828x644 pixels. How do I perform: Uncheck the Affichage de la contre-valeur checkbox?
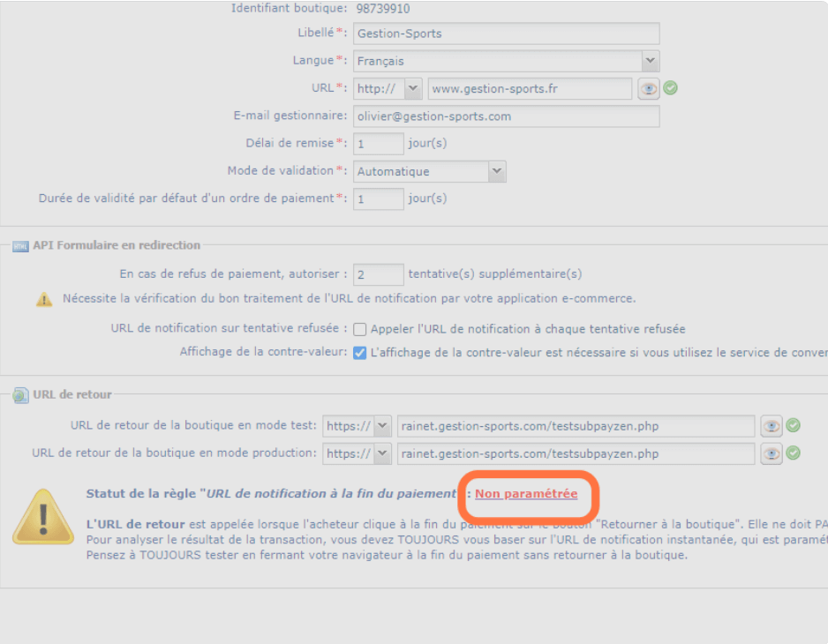[360, 353]
